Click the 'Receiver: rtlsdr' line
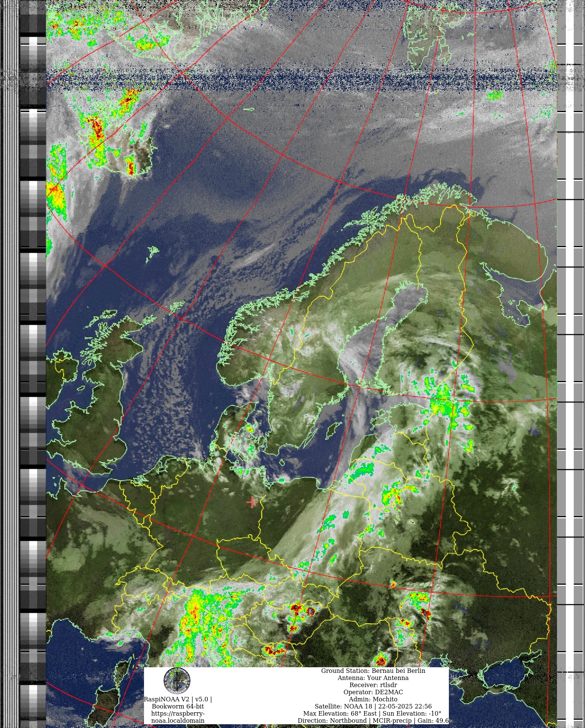The image size is (585, 728). 373,685
